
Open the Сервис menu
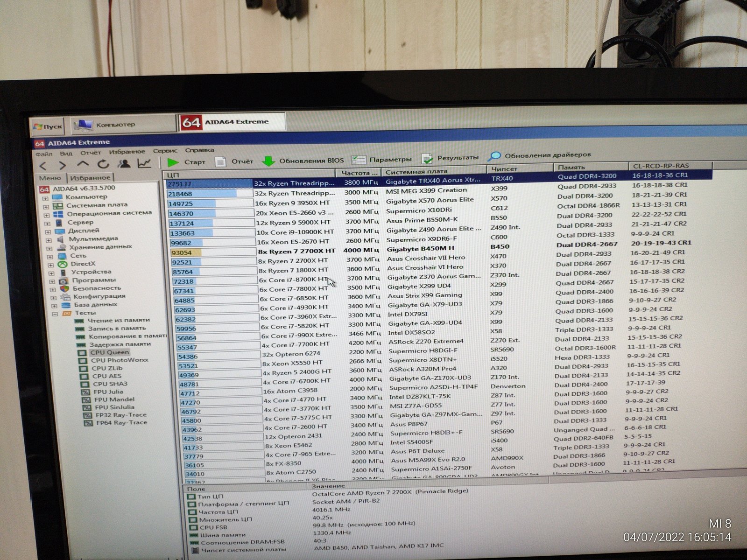click(165, 151)
